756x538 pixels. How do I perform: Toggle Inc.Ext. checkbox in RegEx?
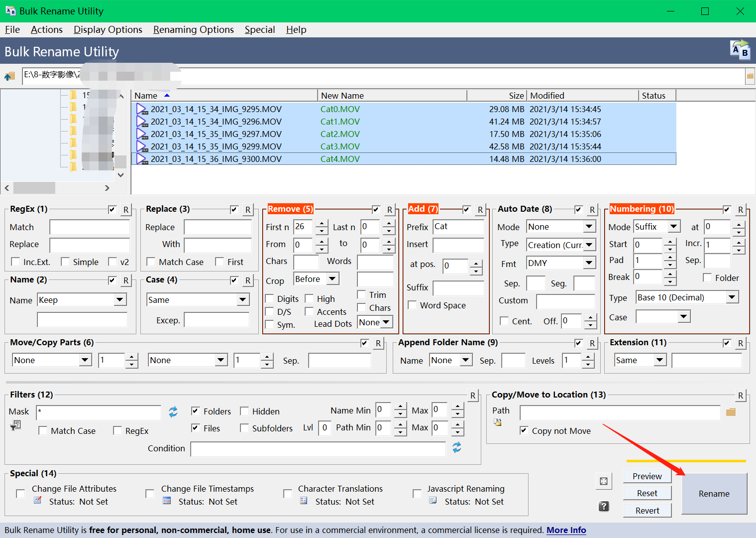coord(15,262)
